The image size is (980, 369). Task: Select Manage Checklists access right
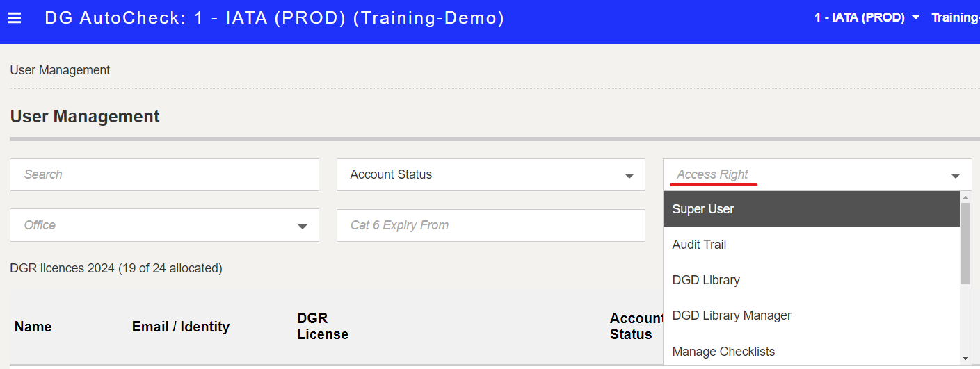812,352
